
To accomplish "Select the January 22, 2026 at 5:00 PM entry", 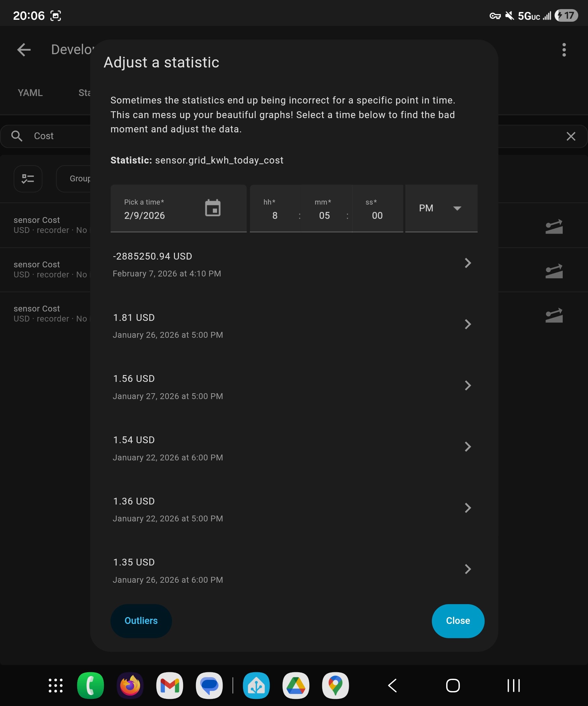I will pyautogui.click(x=294, y=509).
